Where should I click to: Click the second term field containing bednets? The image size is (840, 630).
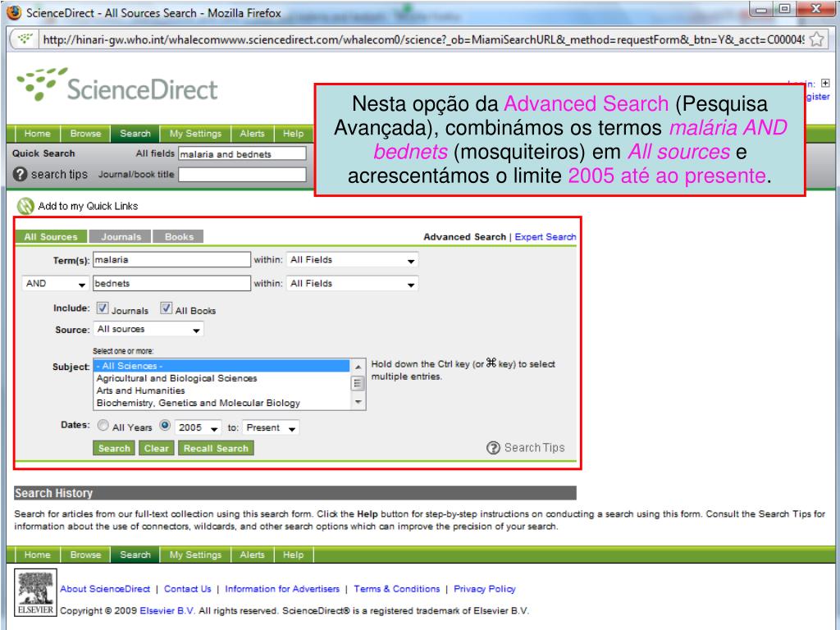pos(171,283)
